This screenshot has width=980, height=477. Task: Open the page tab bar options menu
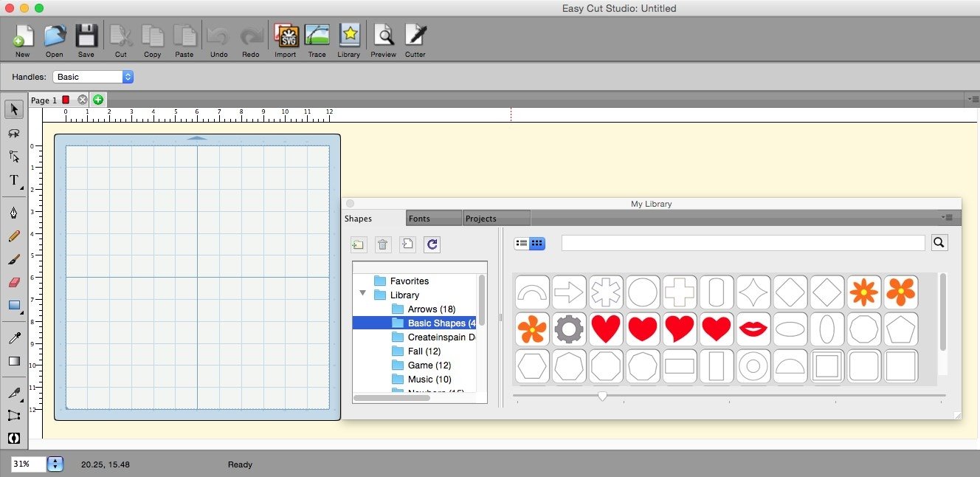coord(972,99)
